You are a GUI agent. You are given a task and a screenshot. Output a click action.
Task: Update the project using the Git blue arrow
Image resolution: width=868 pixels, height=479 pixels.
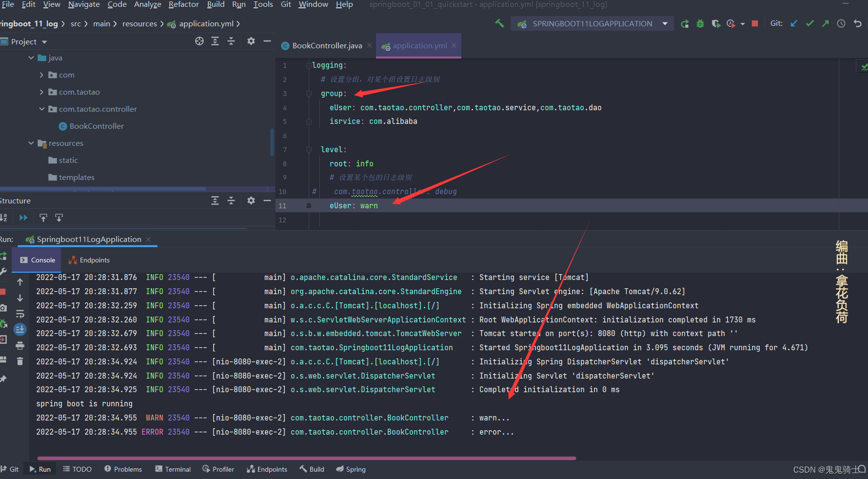coord(794,23)
